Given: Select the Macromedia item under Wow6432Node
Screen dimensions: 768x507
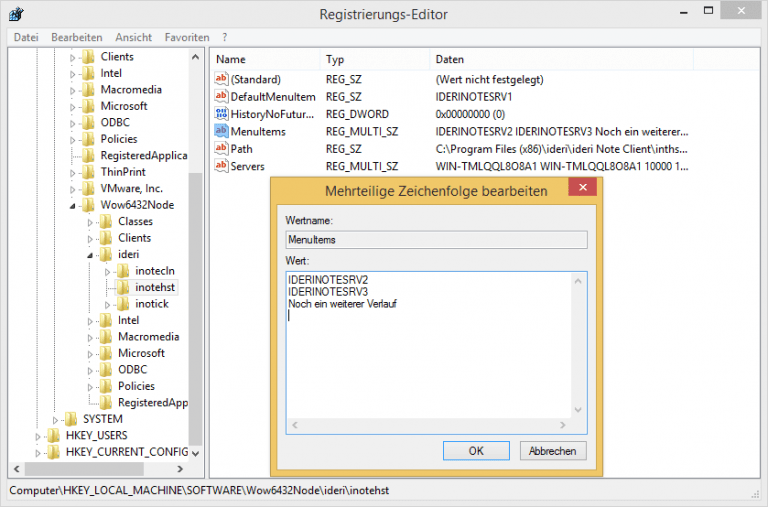Looking at the screenshot, I should point(148,337).
